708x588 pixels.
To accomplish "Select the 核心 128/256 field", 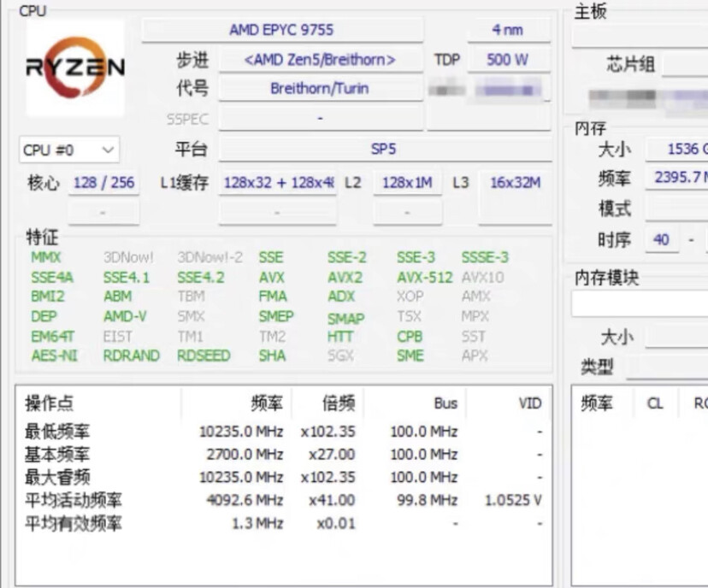I will 104,182.
